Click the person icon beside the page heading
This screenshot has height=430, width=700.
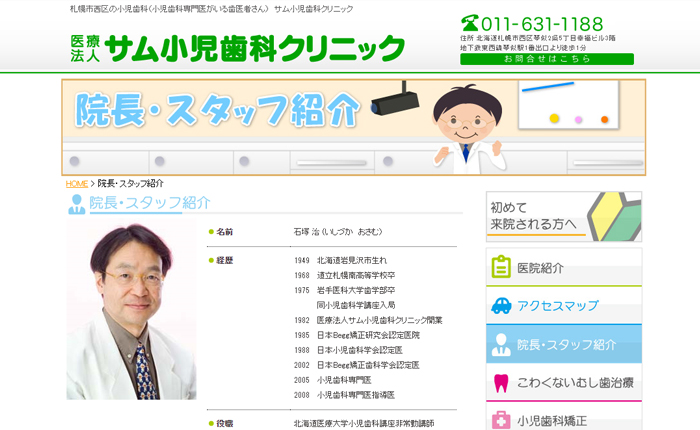pos(76,203)
